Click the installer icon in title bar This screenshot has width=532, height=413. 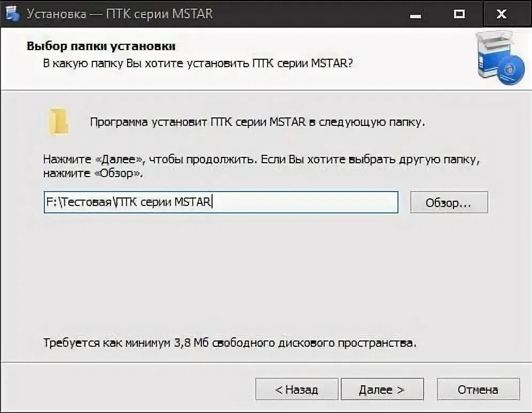pyautogui.click(x=13, y=13)
